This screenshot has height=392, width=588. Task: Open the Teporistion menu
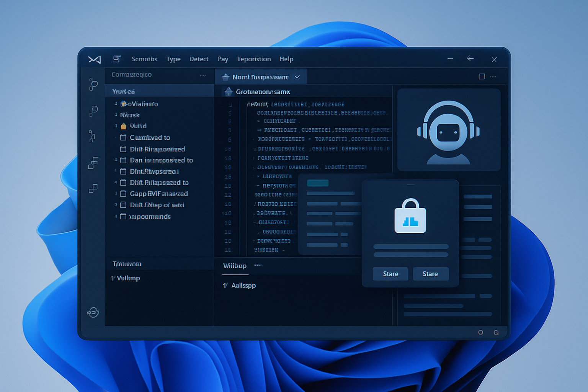[254, 59]
